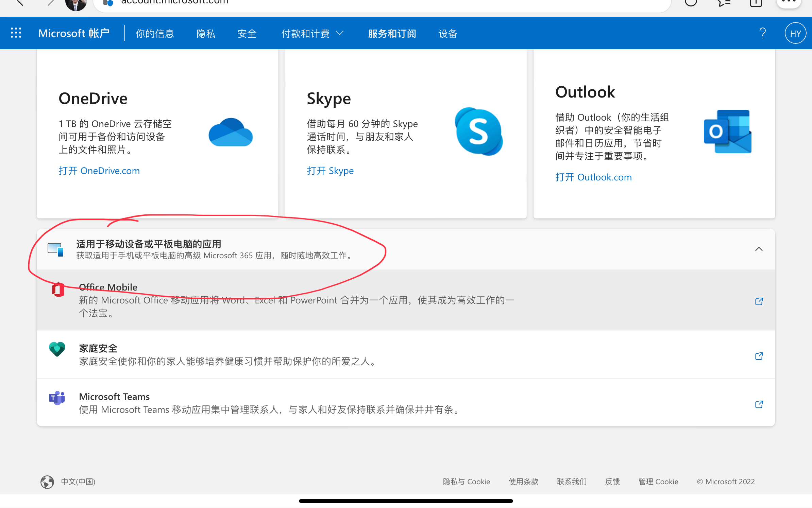Click the 打开 Outlook.com link
Screen dimensions: 812x508
[593, 177]
